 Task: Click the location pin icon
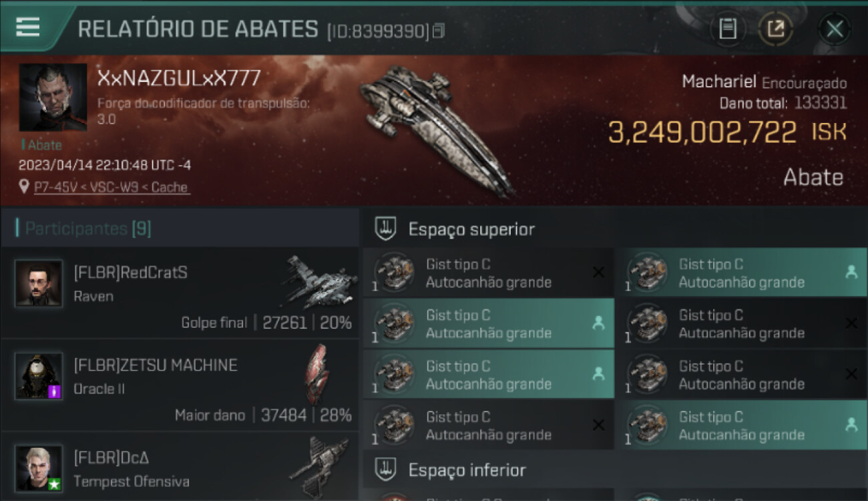click(25, 187)
